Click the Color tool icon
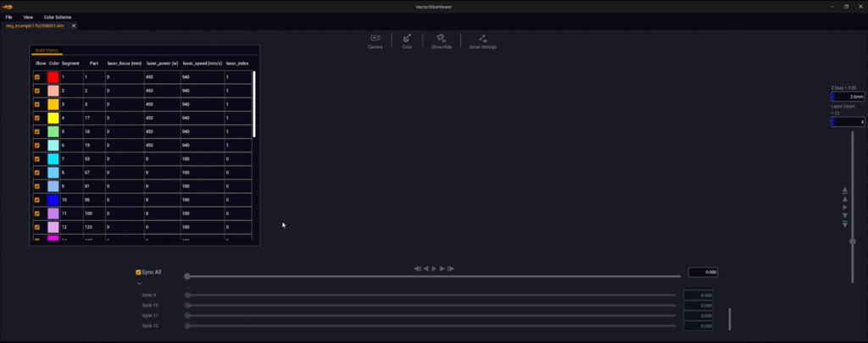The height and width of the screenshot is (343, 868). pyautogui.click(x=407, y=40)
